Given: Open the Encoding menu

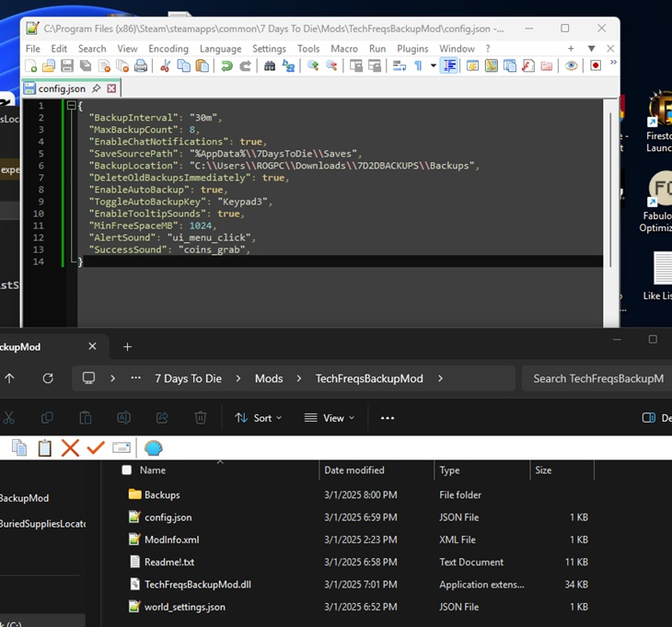Looking at the screenshot, I should [x=168, y=49].
